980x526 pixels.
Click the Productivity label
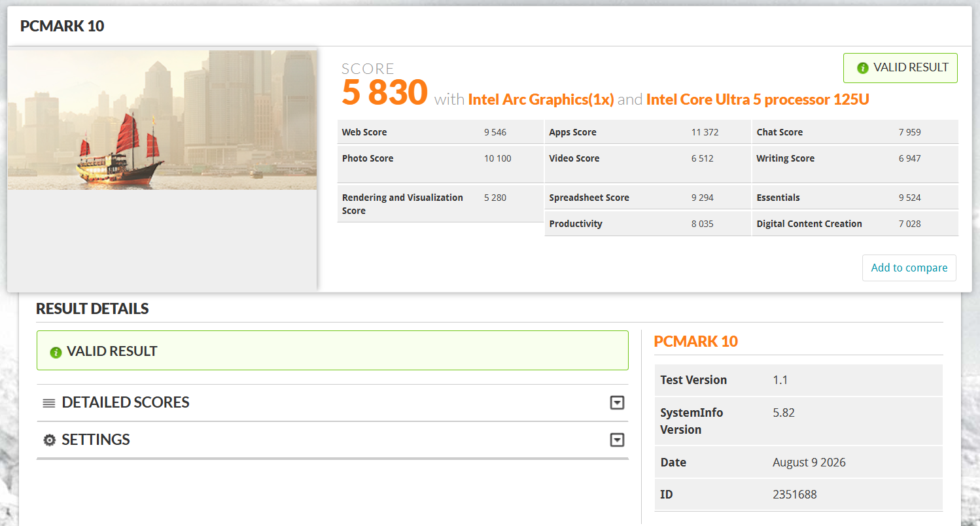[576, 224]
